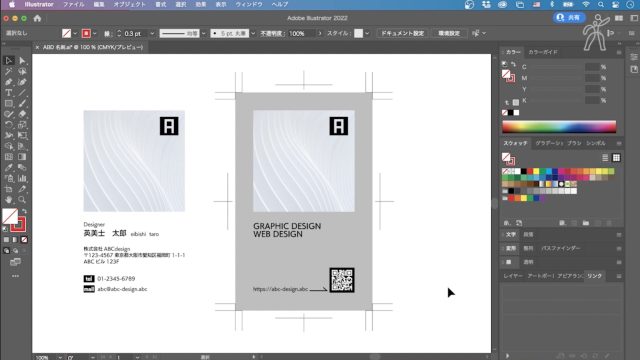The height and width of the screenshot is (360, 640).
Task: Set toolbar paint mode to Color
Action: coord(6,240)
